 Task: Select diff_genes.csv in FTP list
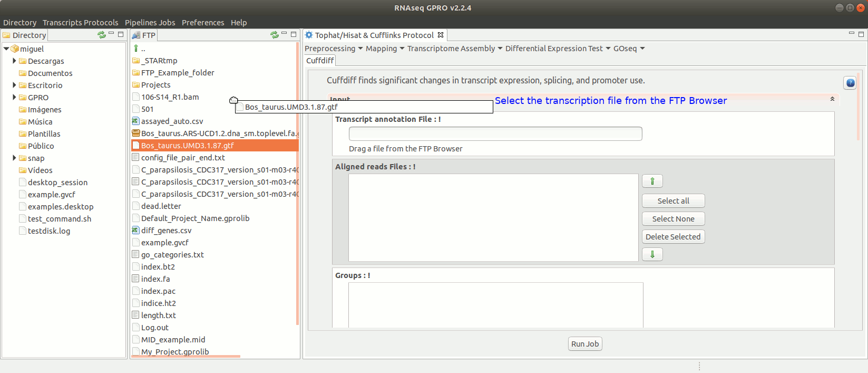(x=166, y=231)
